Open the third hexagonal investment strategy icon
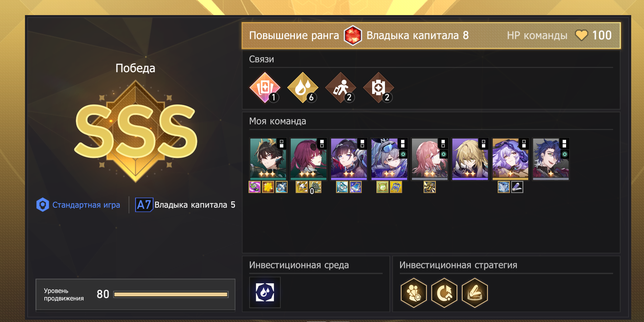644x322 pixels. 475,293
